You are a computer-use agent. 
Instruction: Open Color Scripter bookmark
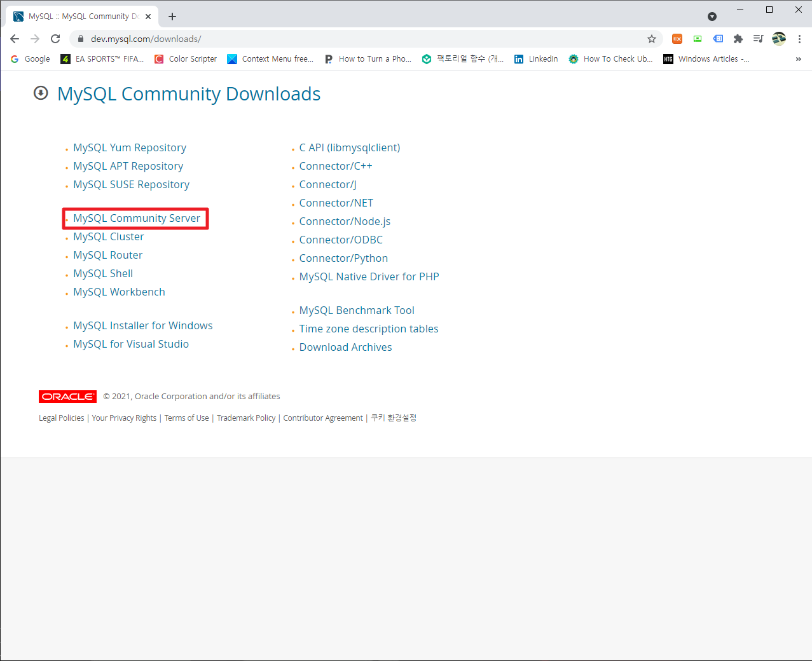pyautogui.click(x=186, y=59)
